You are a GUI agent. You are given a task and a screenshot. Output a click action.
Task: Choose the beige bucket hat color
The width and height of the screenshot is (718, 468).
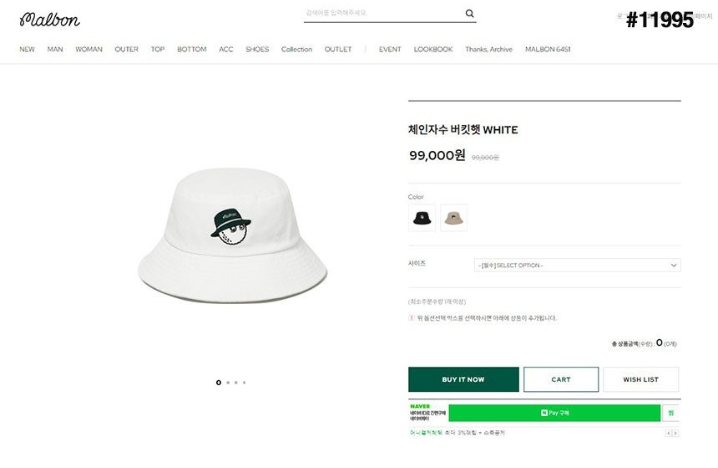click(454, 218)
